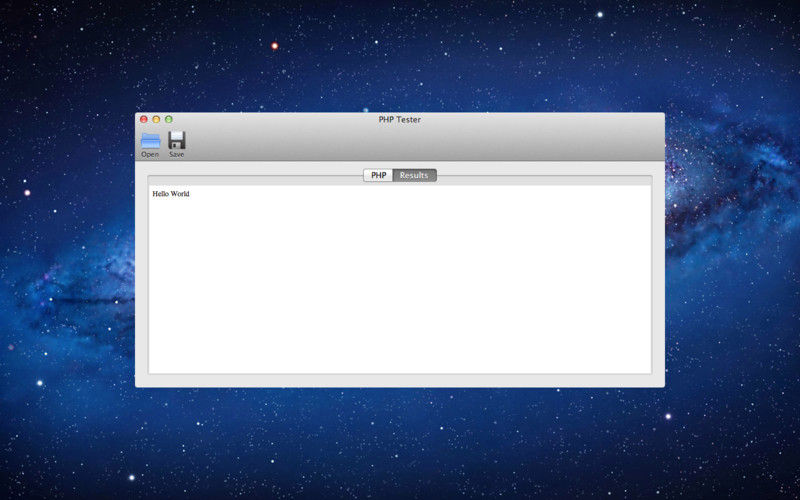Switch to the PHP tab

tap(378, 176)
